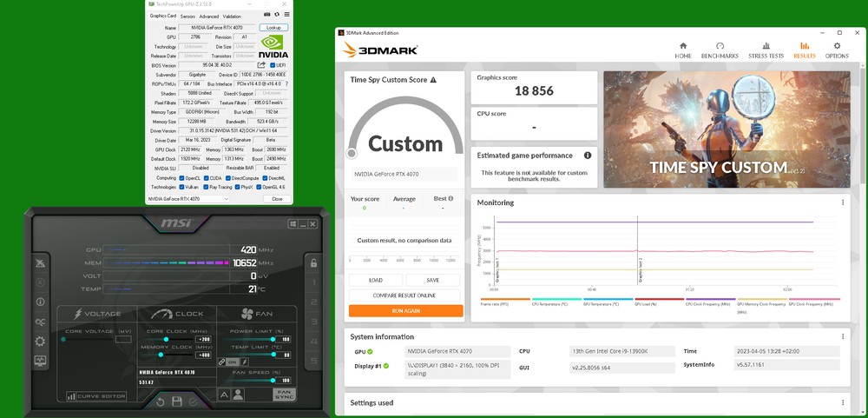Toggle the UEFI checkbox in GPU-Z
This screenshot has width=868, height=418.
click(273, 65)
